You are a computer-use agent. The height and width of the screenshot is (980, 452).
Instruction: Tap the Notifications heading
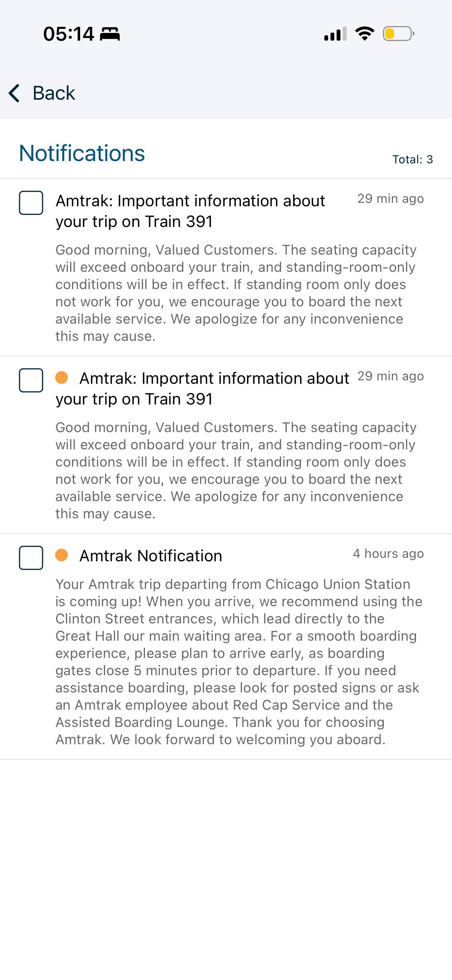[x=82, y=153]
